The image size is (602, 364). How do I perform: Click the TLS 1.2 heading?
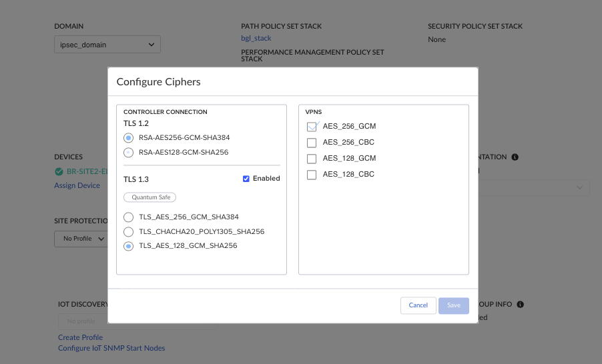tap(136, 123)
